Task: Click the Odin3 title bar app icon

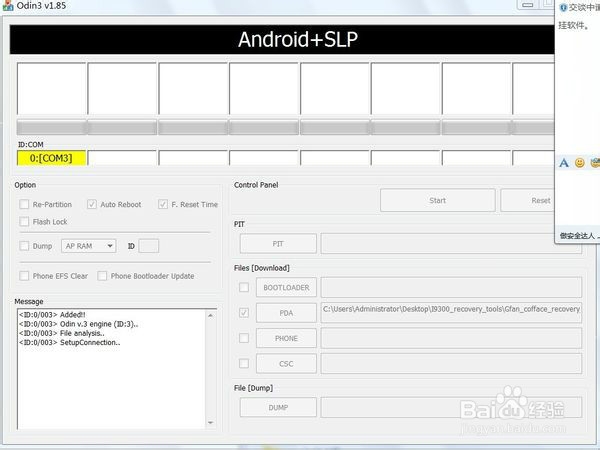Action: (7, 5)
